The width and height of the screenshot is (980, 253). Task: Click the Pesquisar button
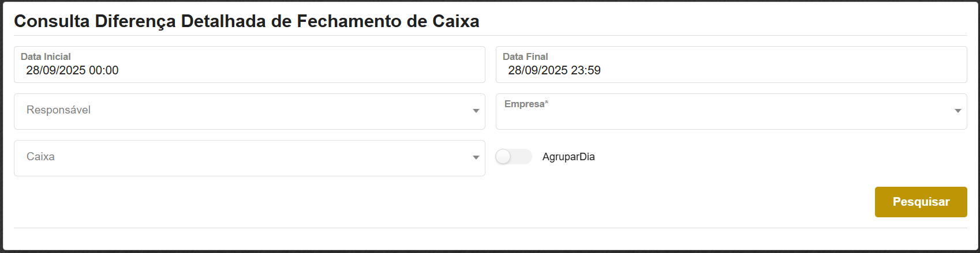(x=921, y=202)
